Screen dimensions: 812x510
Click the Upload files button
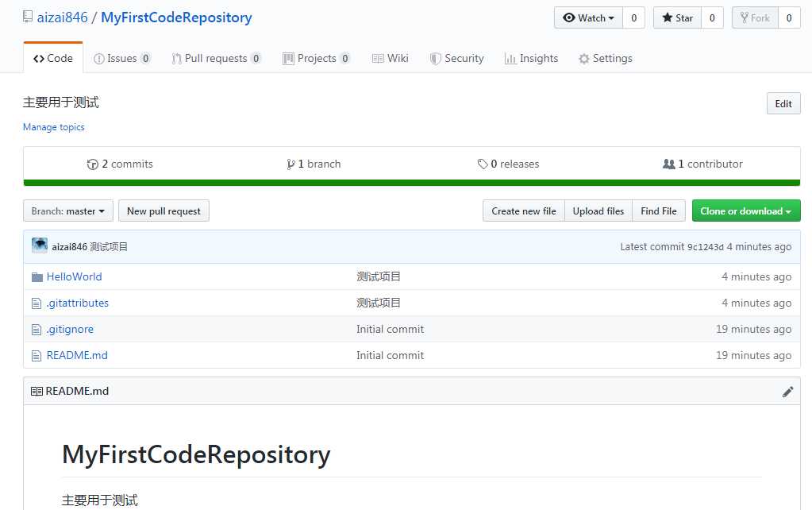[598, 211]
